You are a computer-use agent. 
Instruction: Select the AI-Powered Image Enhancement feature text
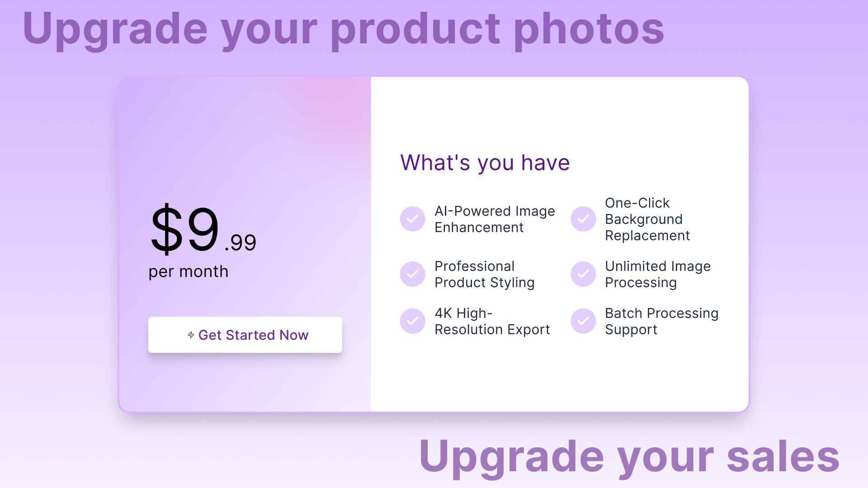494,219
